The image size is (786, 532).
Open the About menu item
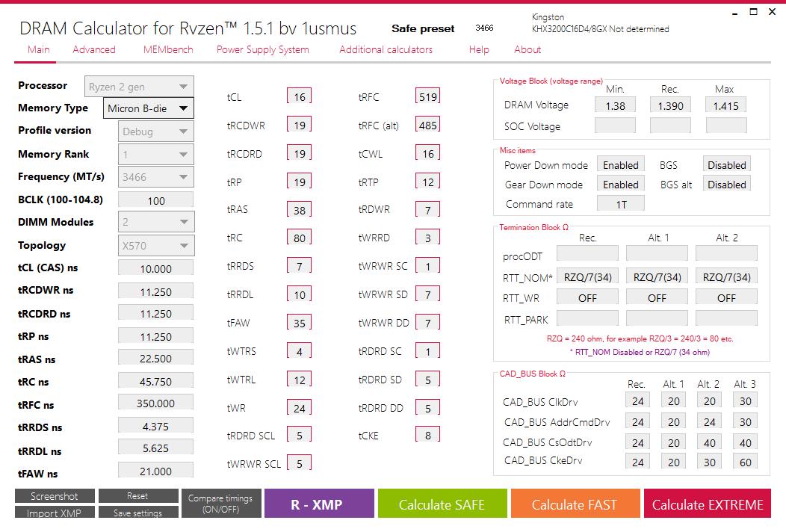[527, 49]
